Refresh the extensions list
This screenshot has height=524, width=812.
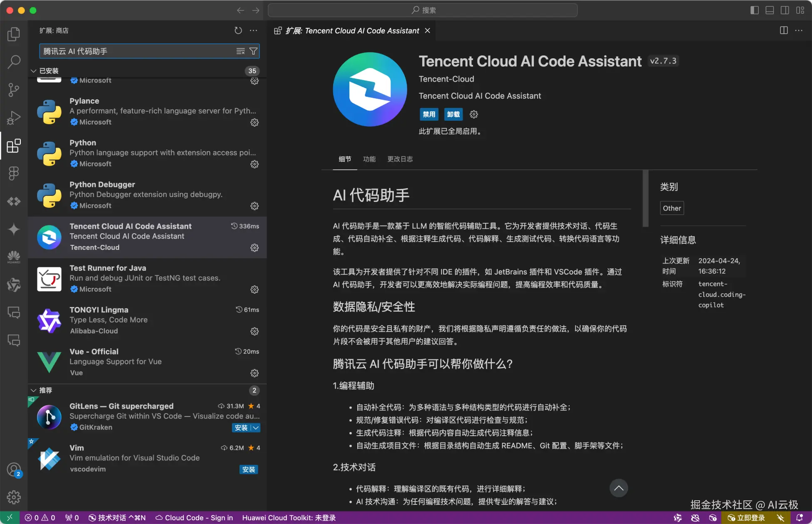coord(238,30)
